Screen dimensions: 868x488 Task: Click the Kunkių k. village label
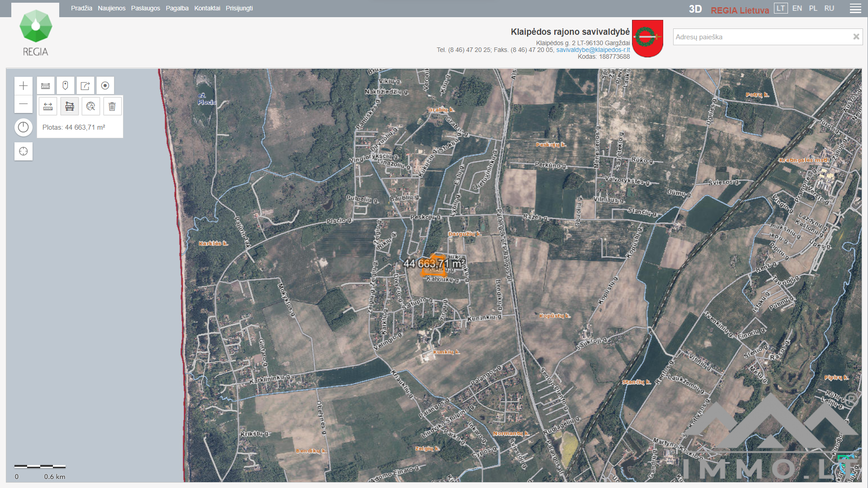(447, 352)
